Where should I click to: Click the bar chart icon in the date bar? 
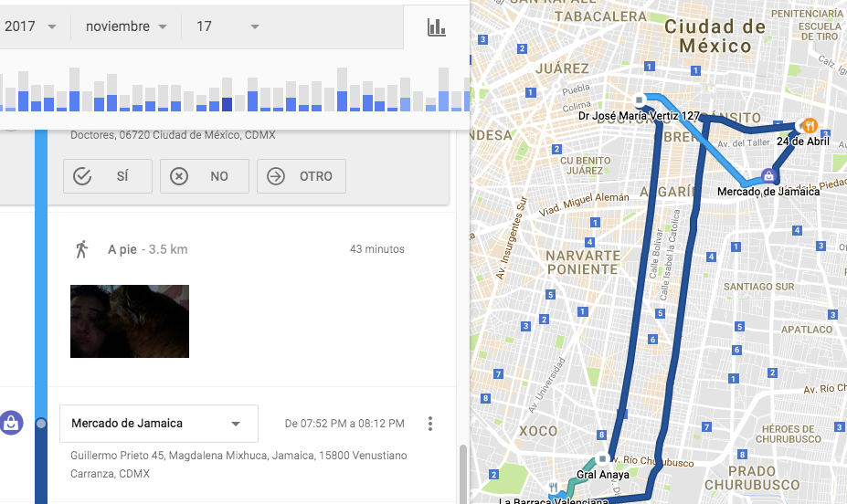click(x=437, y=27)
